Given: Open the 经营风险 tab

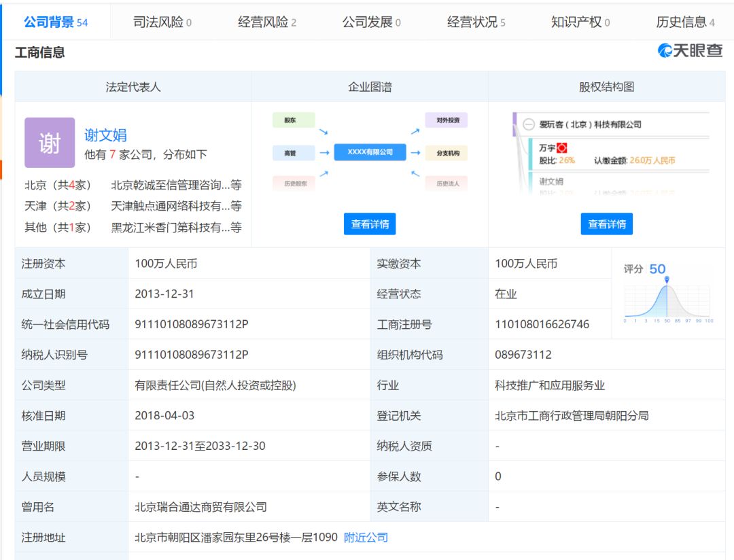Looking at the screenshot, I should [266, 22].
